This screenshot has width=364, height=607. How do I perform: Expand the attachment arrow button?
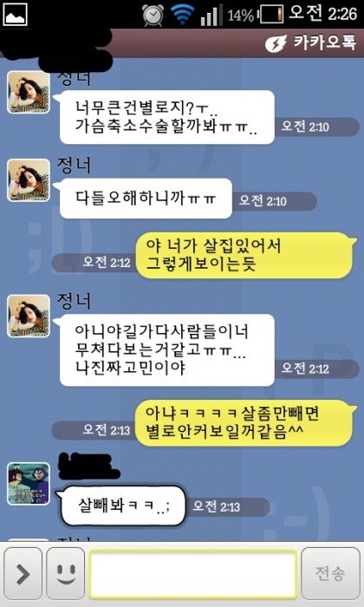click(23, 573)
